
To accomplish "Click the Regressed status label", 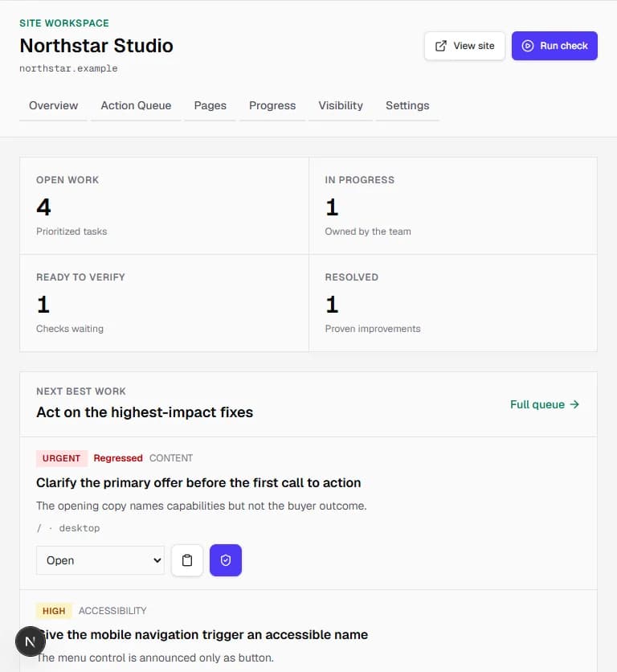I will pos(118,458).
